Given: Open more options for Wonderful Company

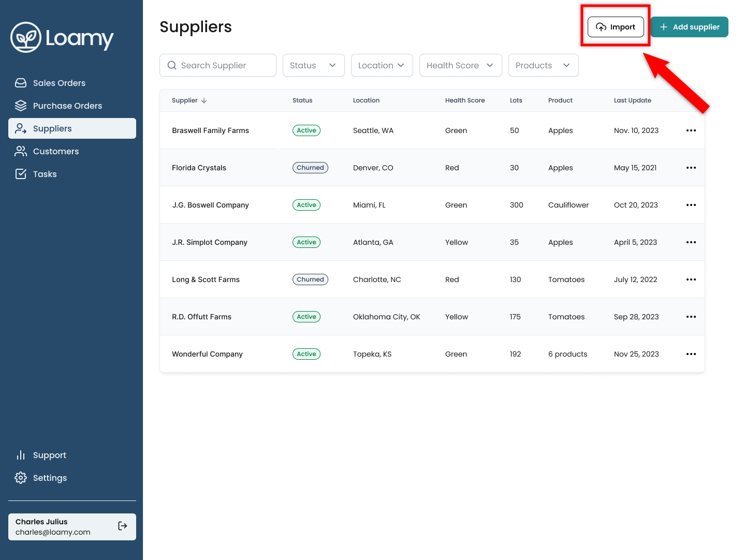Looking at the screenshot, I should [691, 354].
